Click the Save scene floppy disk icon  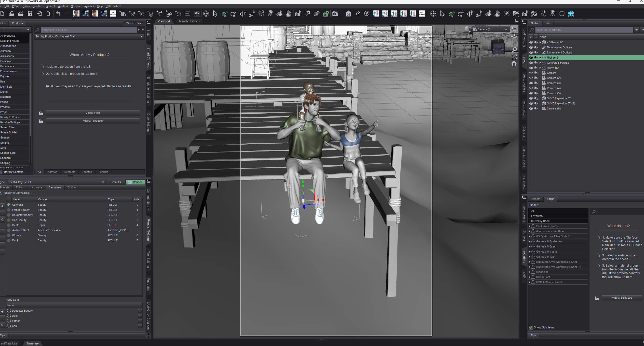30,13
